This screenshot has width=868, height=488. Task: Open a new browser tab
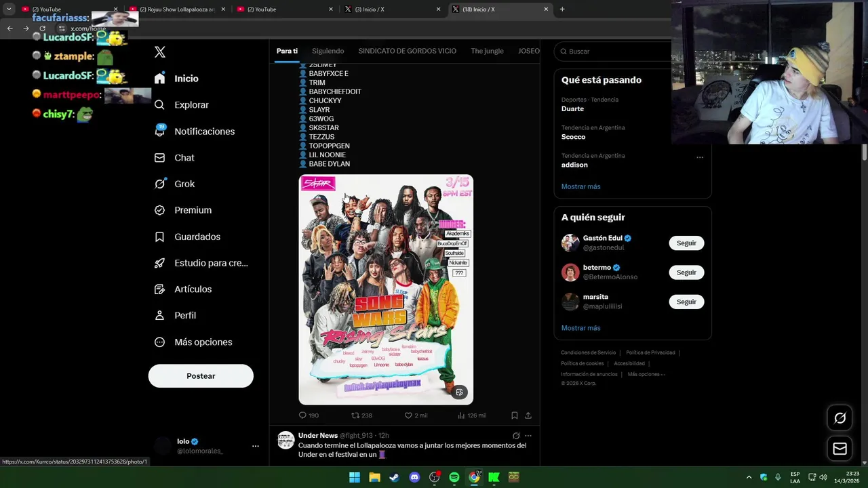pos(562,9)
